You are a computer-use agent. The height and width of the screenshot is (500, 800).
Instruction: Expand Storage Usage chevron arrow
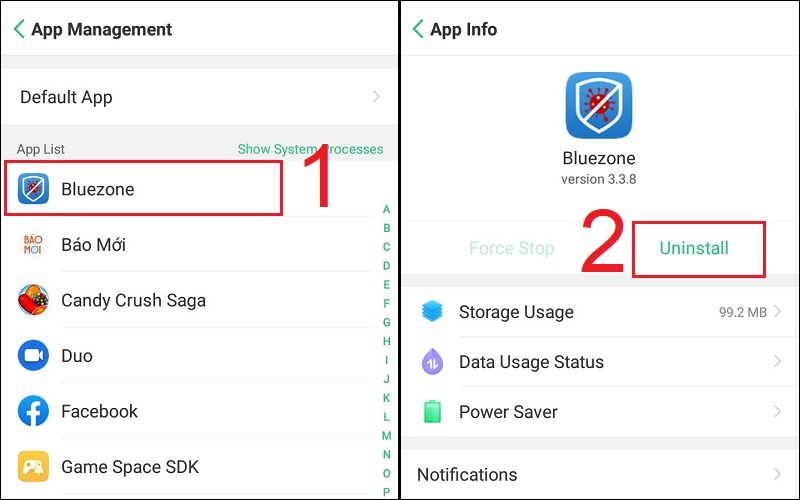point(778,312)
